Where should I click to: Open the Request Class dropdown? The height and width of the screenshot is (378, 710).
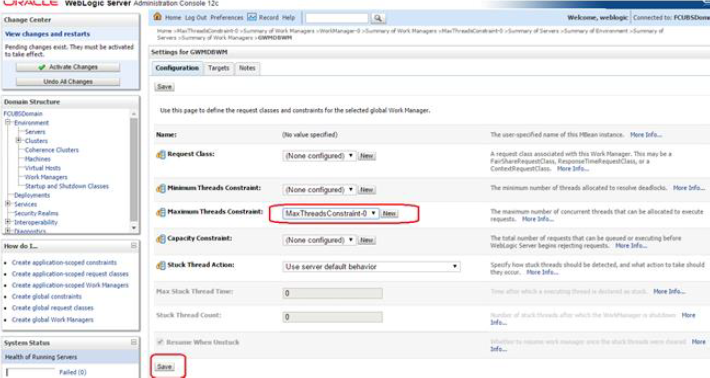(319, 156)
